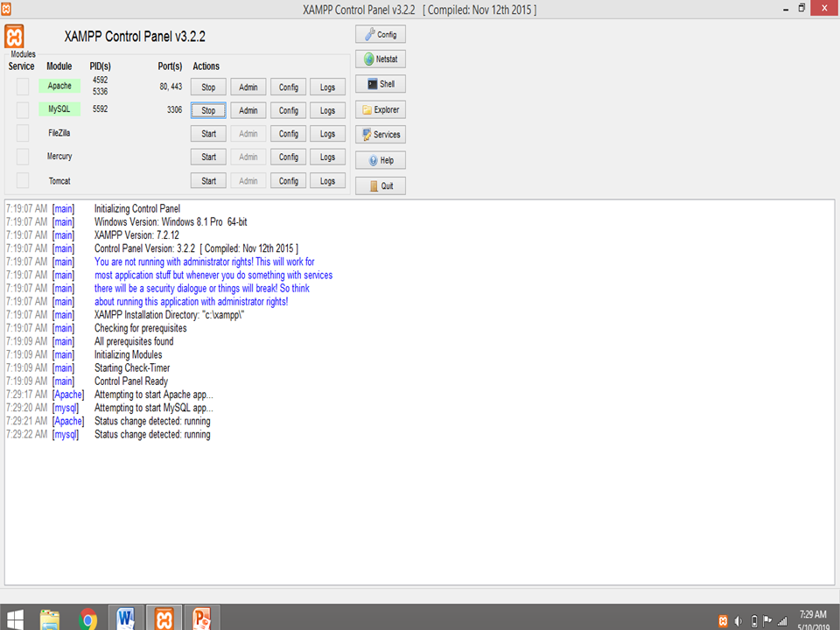Click the network signal tray icon
Viewport: 840px width, 630px height.
782,621
